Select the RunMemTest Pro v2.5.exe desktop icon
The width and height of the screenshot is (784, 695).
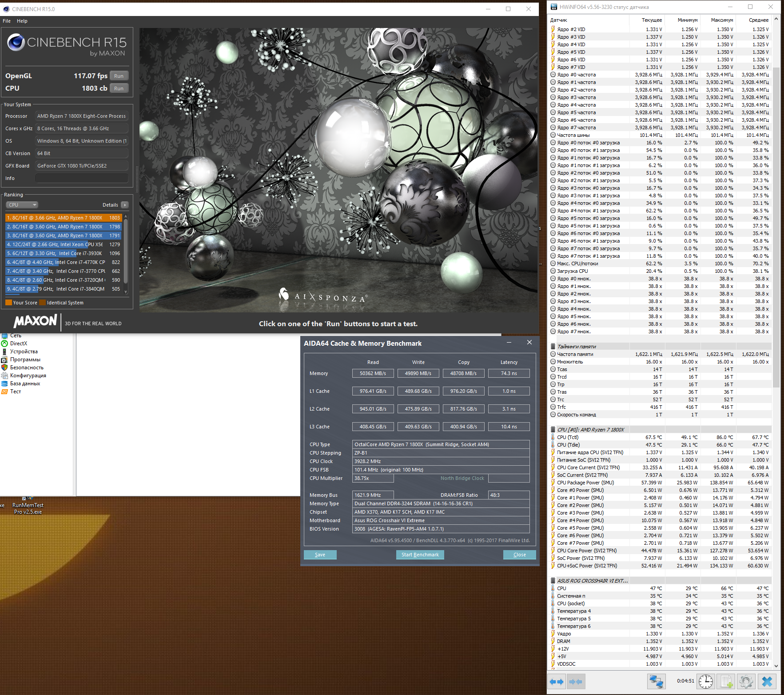click(28, 506)
